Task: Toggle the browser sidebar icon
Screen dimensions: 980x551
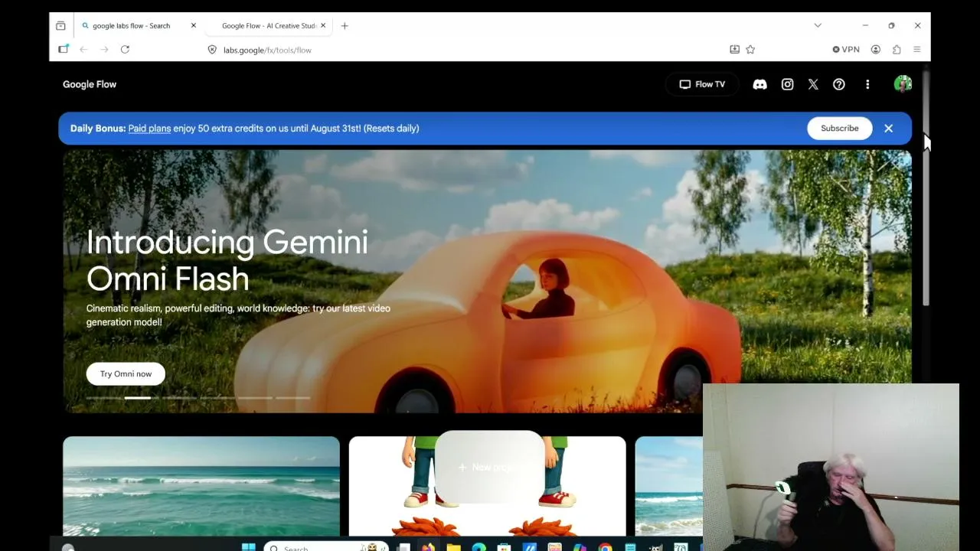Action: (63, 50)
